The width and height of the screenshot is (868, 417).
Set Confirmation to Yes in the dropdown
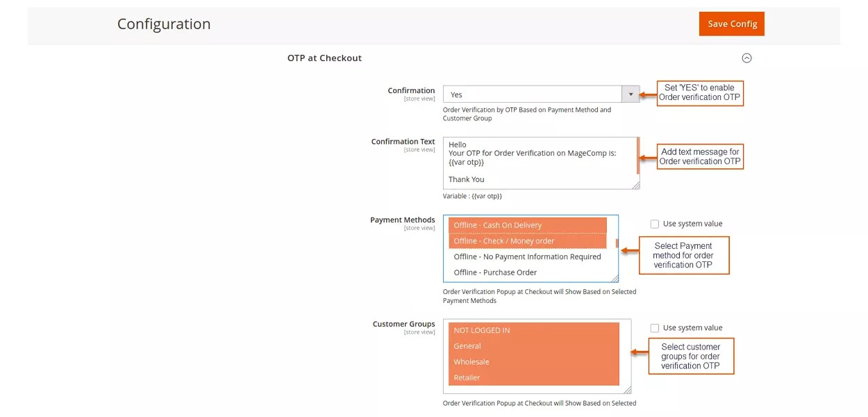pyautogui.click(x=535, y=94)
